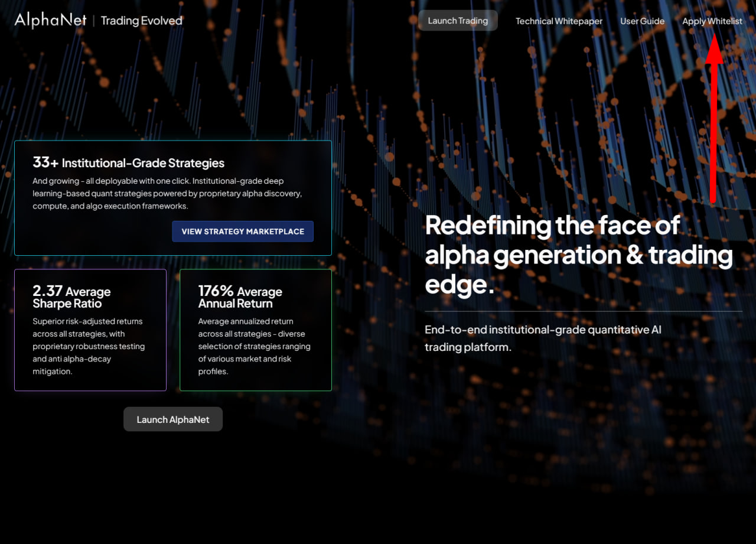The height and width of the screenshot is (544, 756).
Task: Click the "Redefining the face of alpha generation" headline
Action: 579,255
